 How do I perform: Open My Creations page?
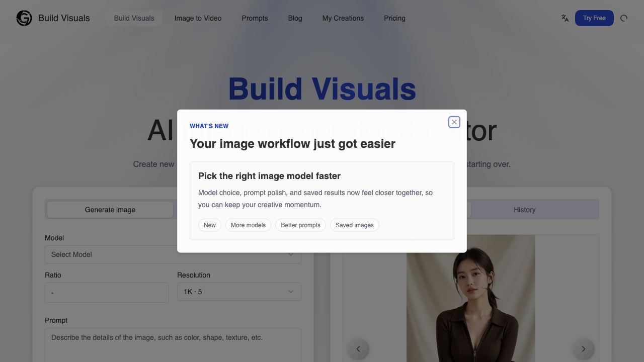point(343,18)
